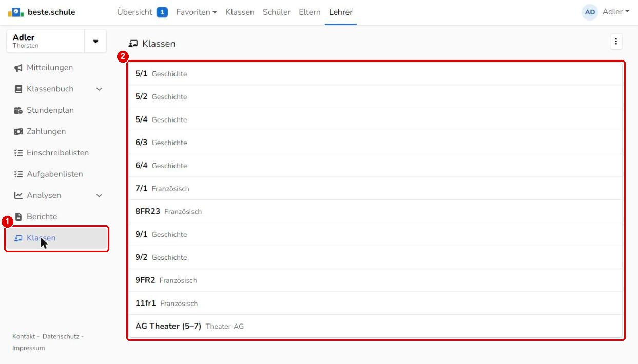Open the Adler account dropdown
Screen dimensions: 638x364
coord(616,12)
